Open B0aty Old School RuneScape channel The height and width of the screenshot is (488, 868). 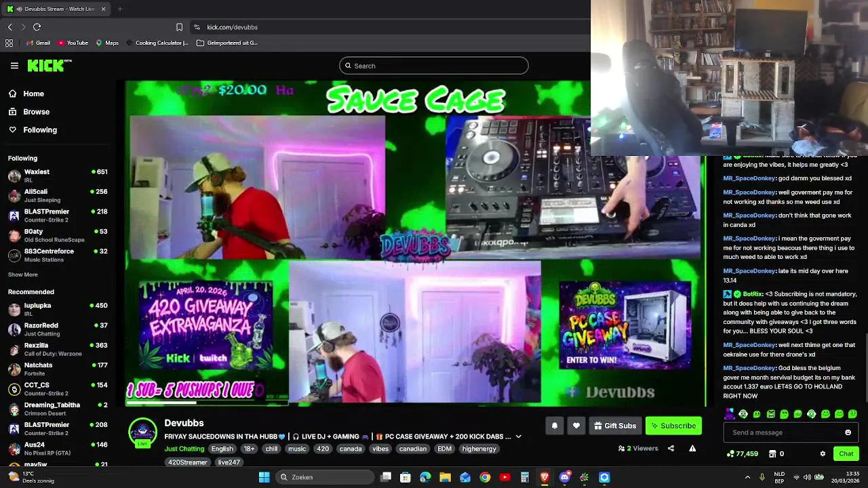point(58,235)
